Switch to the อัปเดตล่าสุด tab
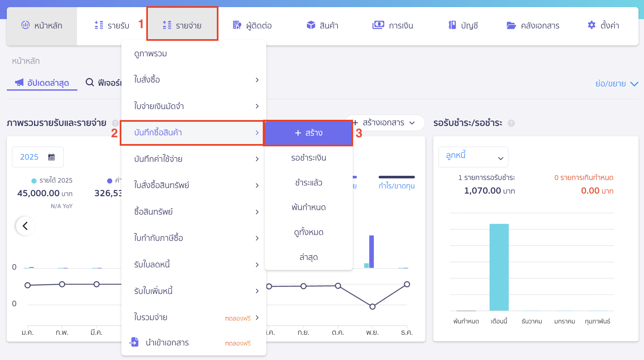 (42, 83)
